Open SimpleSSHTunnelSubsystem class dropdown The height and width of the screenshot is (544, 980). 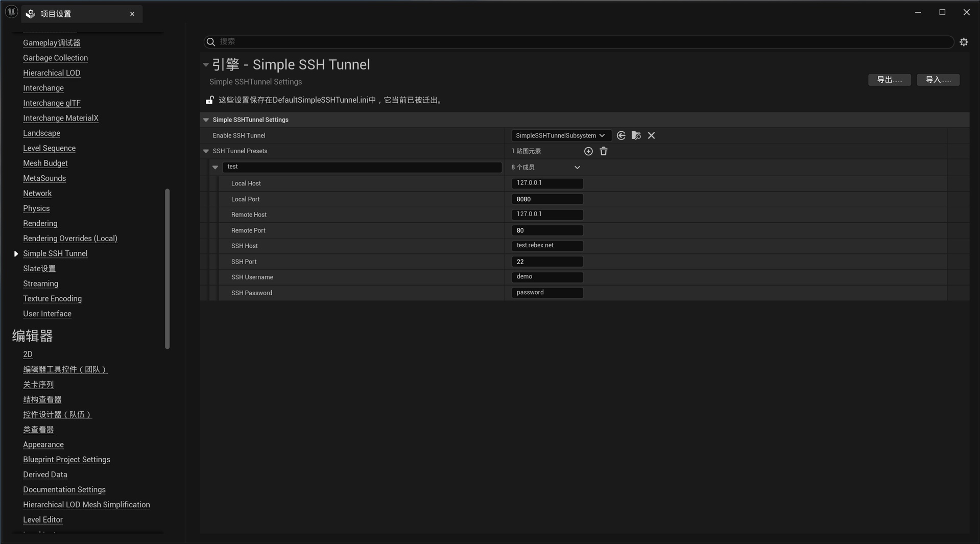[561, 135]
